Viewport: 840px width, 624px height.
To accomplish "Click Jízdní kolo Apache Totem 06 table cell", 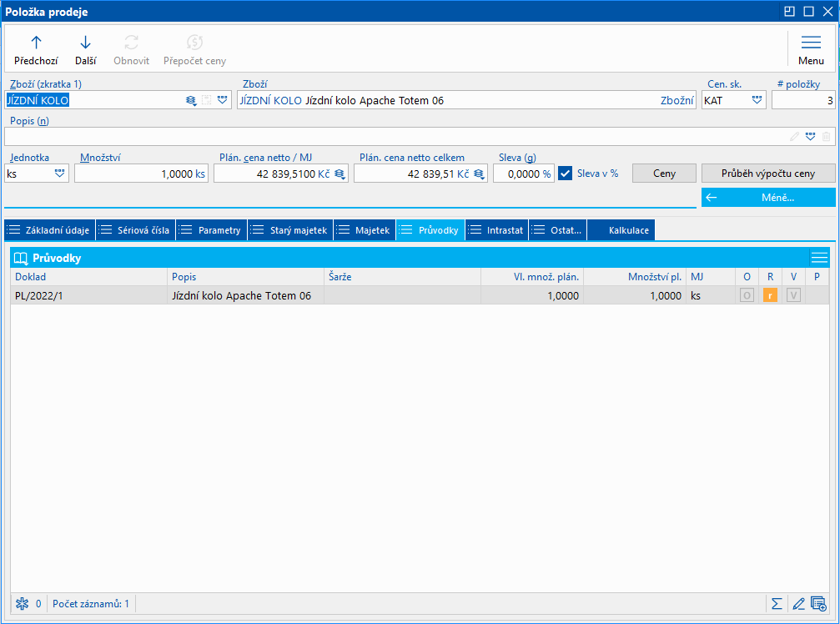I will tap(245, 295).
